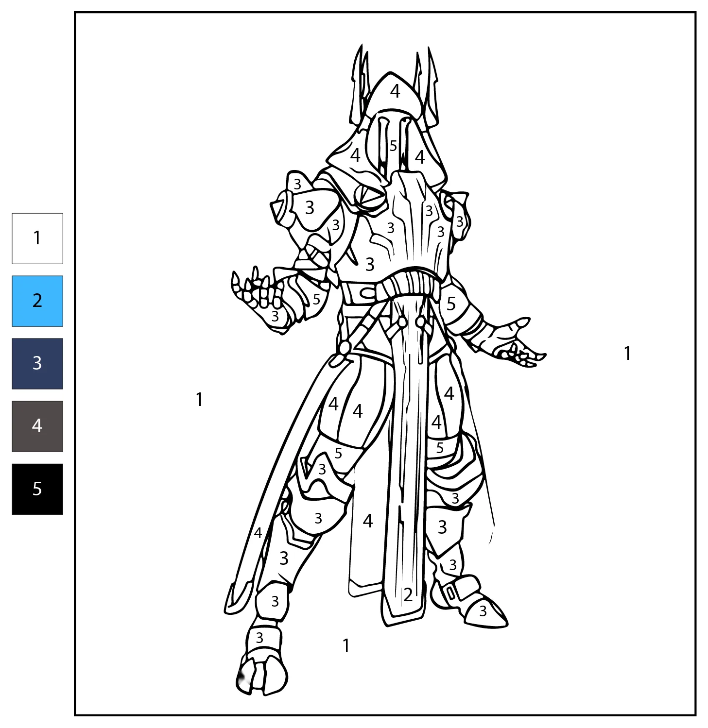Click the number 4 on the curved scabbard
This screenshot has width=708, height=728.
[258, 533]
